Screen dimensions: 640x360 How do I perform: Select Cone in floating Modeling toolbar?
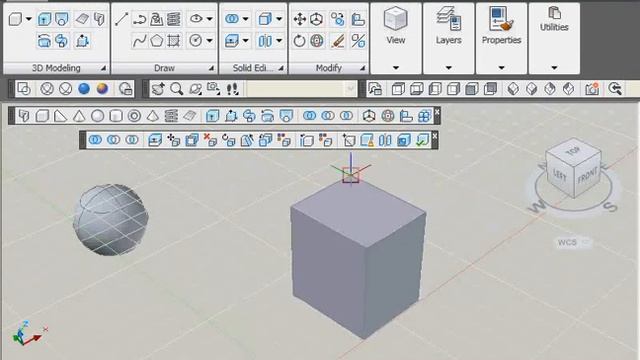tap(79, 116)
